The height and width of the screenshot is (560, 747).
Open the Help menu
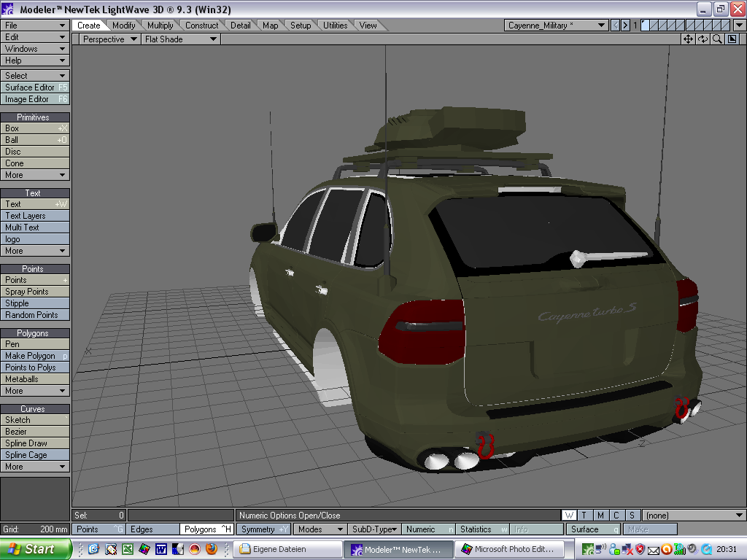35,61
